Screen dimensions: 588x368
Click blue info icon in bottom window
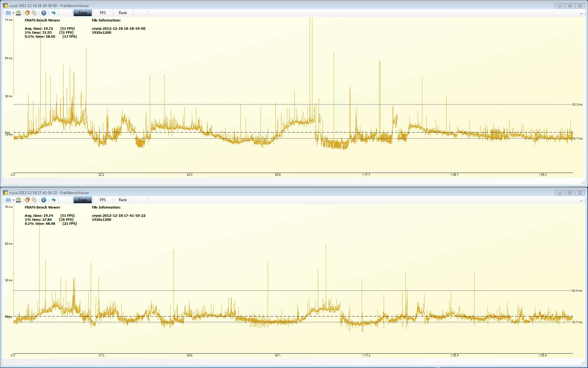click(x=44, y=200)
